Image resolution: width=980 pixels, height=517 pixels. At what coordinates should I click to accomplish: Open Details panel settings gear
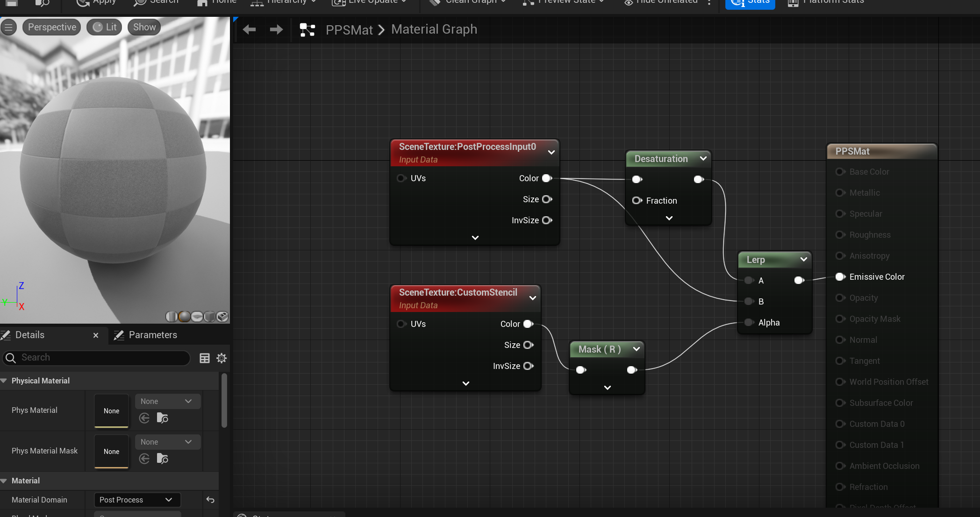pyautogui.click(x=222, y=358)
